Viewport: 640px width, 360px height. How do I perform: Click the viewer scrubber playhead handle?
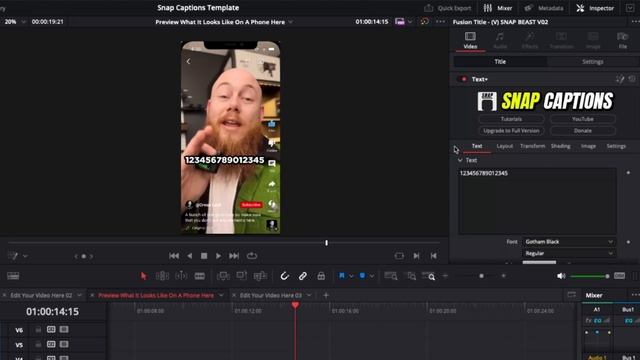tap(327, 243)
